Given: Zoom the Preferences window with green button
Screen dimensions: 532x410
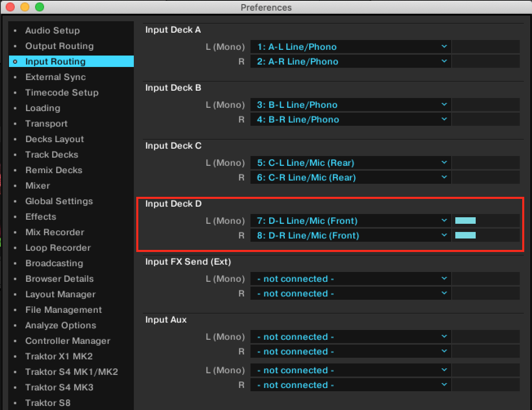Looking at the screenshot, I should [x=40, y=7].
